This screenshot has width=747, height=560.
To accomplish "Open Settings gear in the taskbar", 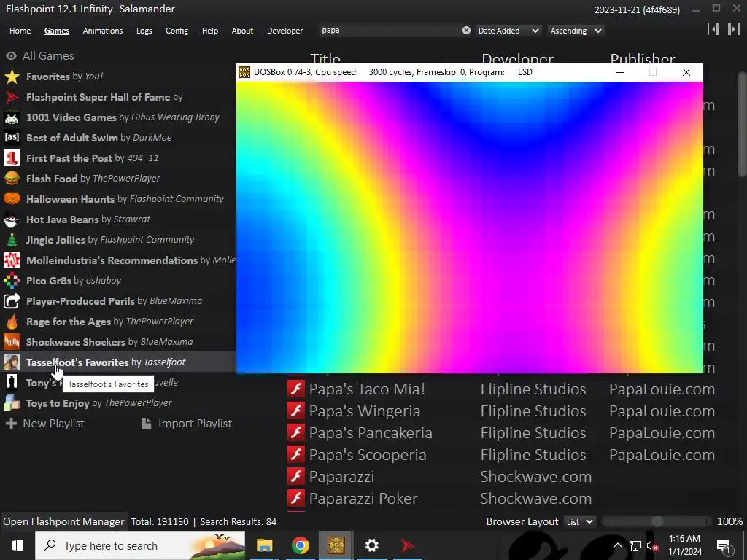I will click(x=371, y=545).
